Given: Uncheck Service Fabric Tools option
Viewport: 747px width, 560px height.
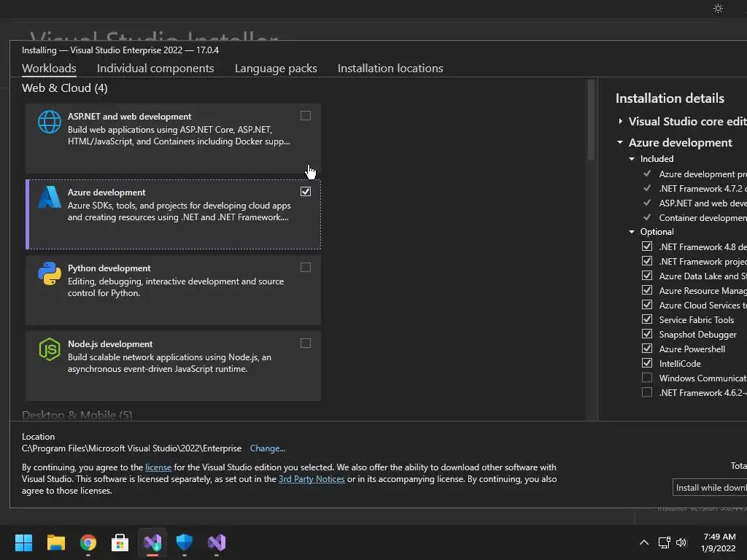Looking at the screenshot, I should 646,319.
